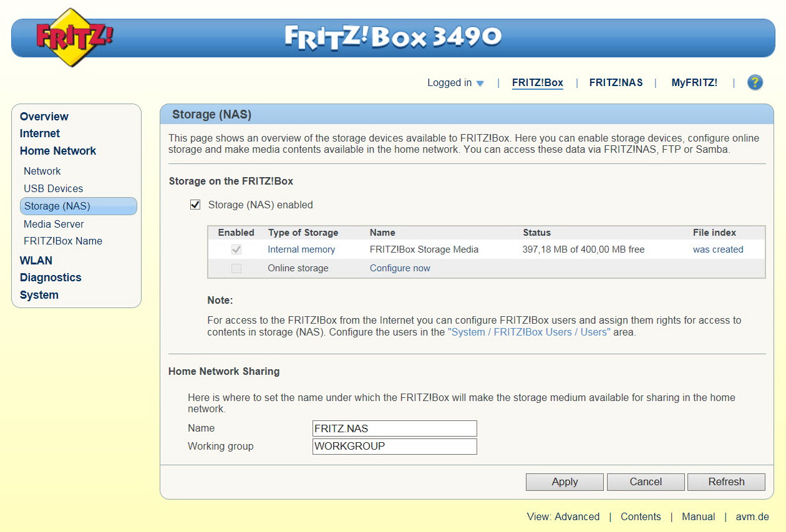Open the Internet menu section
This screenshot has height=532, width=786.
pos(40,133)
